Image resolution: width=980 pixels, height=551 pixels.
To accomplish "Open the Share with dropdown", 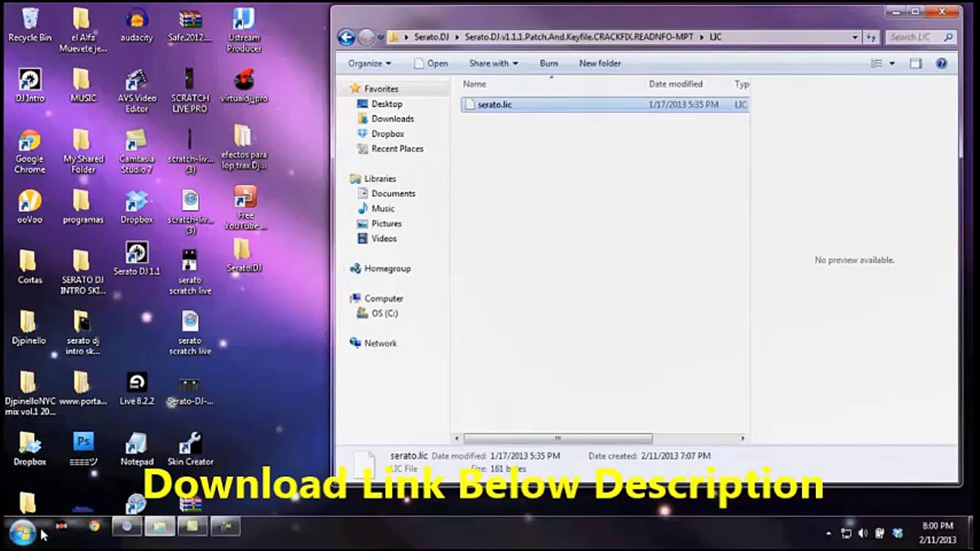I will coord(493,63).
